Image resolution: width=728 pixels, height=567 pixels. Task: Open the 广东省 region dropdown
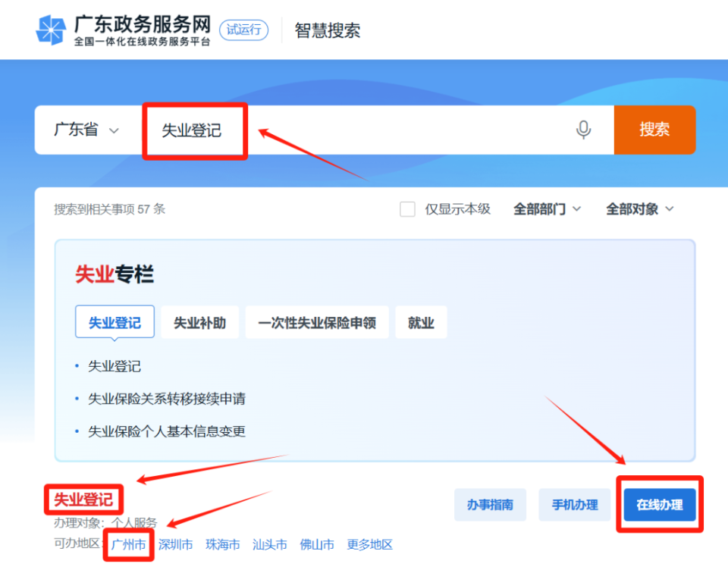click(86, 130)
